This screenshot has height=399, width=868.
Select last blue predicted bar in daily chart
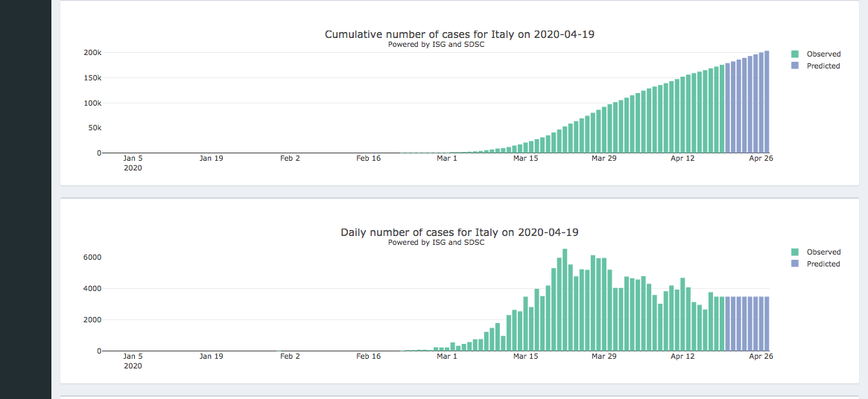[x=767, y=324]
